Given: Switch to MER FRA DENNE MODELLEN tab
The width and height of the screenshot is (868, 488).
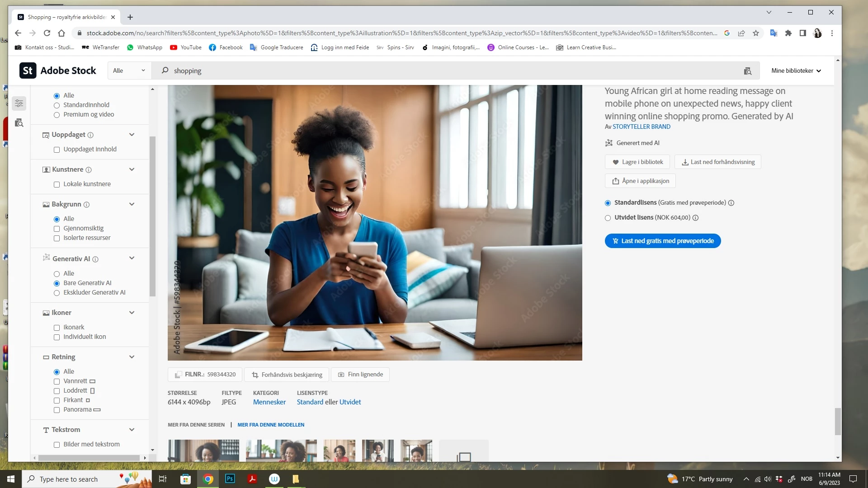Looking at the screenshot, I should point(271,425).
